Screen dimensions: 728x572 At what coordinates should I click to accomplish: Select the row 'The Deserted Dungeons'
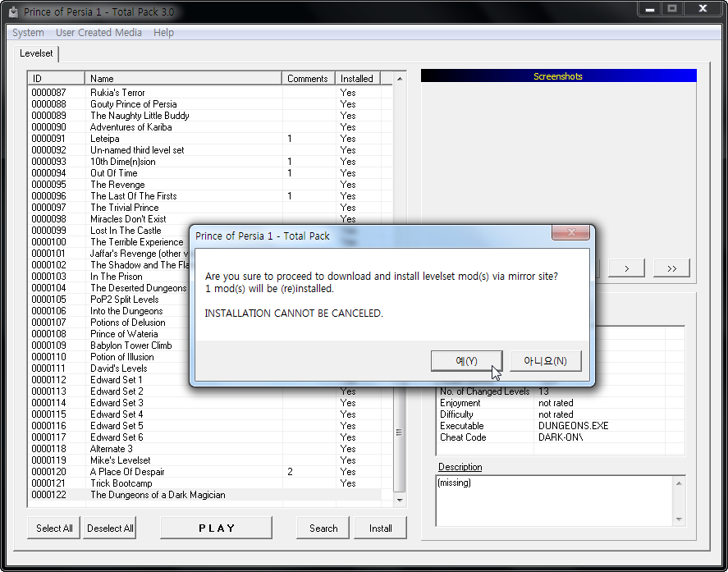tap(109, 288)
